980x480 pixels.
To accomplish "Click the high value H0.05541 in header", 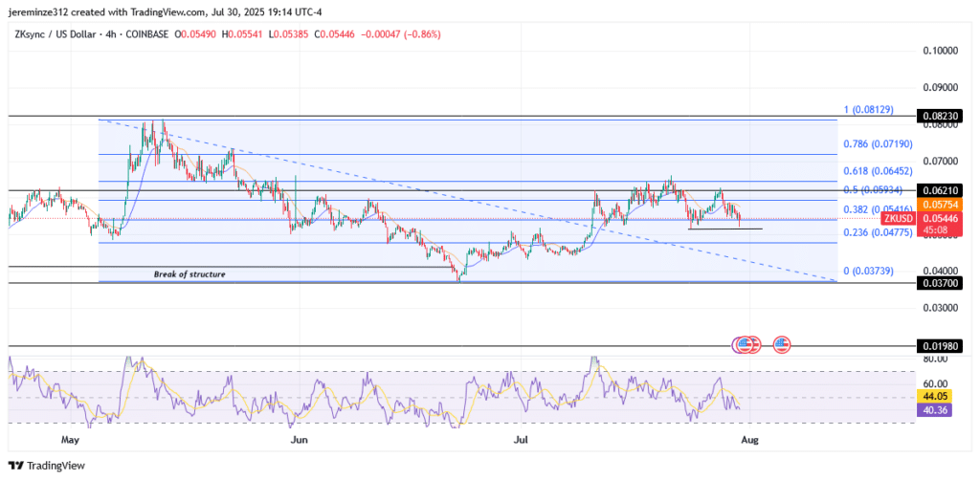I will coord(242,35).
